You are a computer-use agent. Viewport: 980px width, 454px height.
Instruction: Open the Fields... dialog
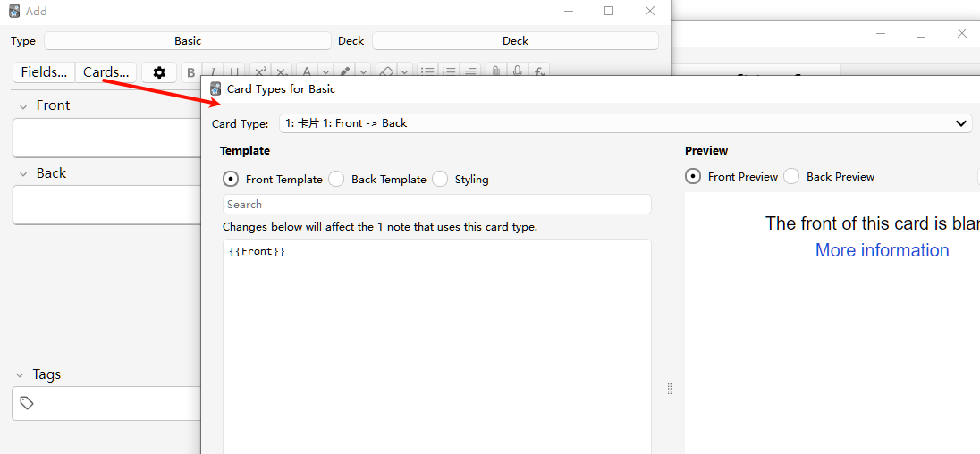(44, 72)
